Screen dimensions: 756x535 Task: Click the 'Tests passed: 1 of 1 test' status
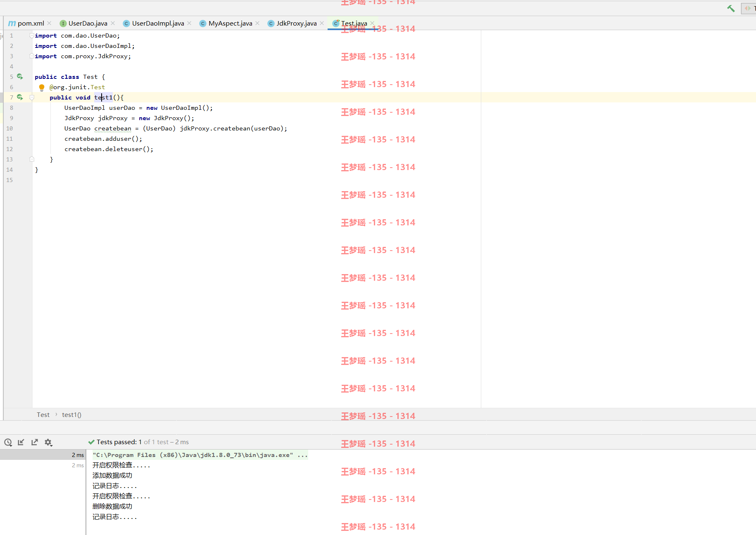[143, 442]
